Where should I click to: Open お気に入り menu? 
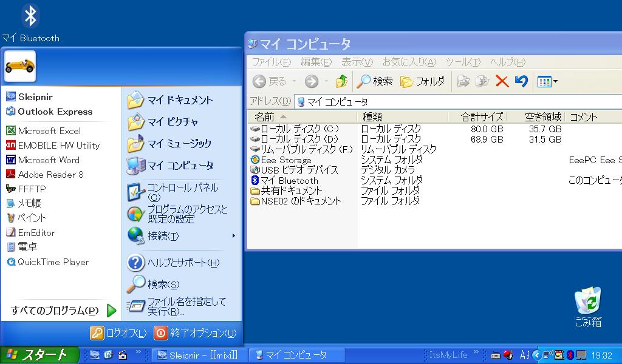409,62
